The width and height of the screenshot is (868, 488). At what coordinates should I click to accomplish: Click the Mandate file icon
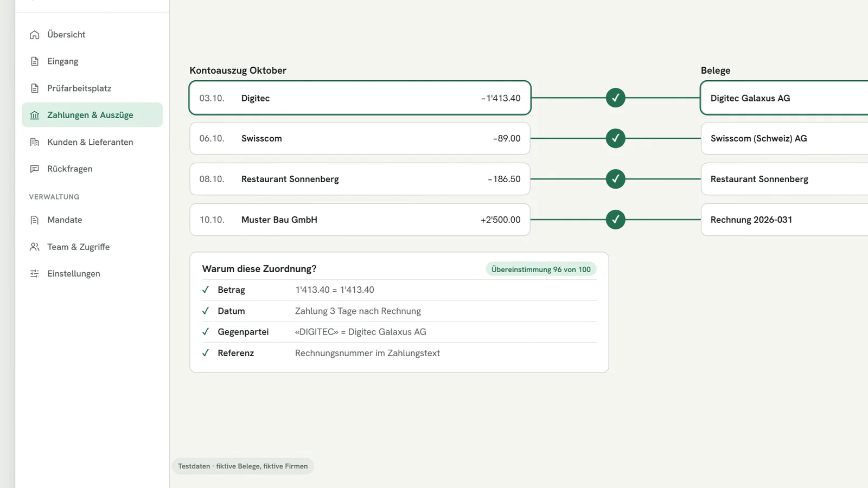click(35, 220)
